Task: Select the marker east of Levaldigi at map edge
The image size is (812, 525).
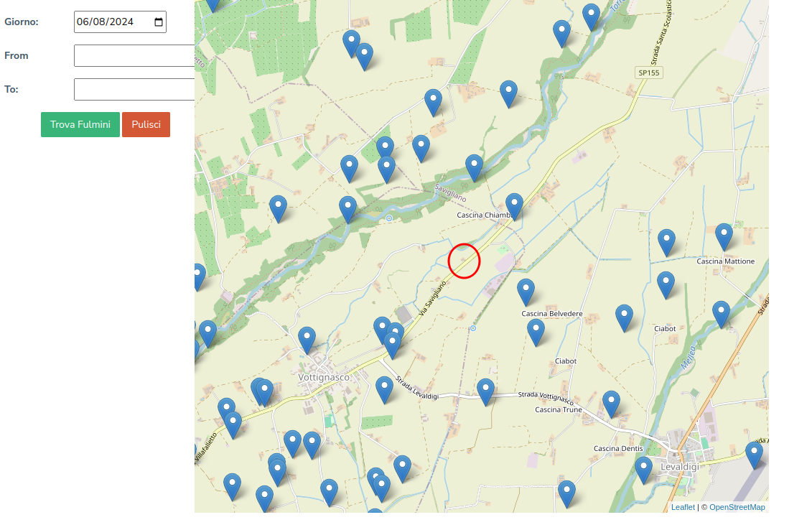Action: [x=754, y=454]
